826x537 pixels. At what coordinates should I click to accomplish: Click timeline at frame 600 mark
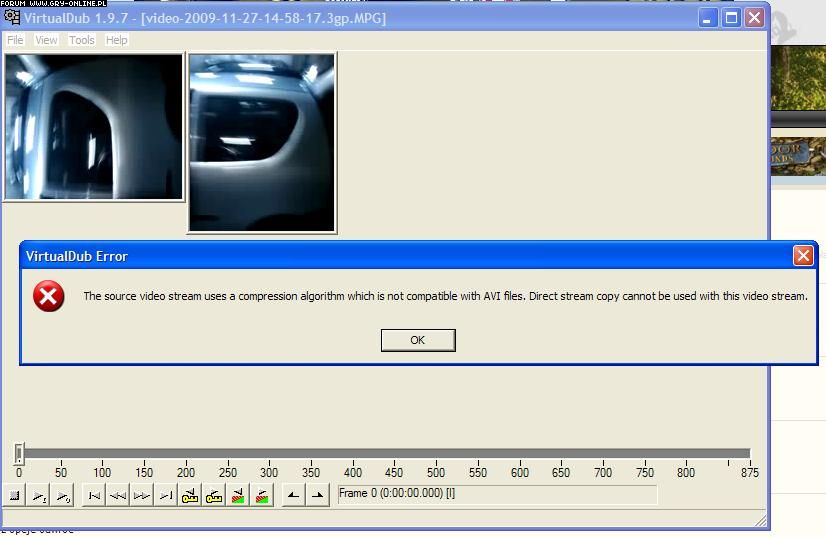point(519,454)
